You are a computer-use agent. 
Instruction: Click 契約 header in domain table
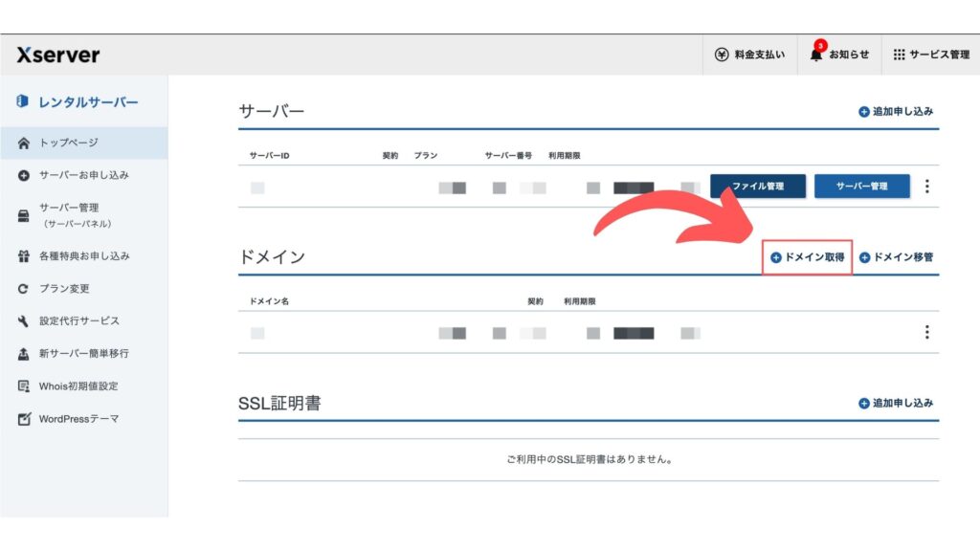536,301
